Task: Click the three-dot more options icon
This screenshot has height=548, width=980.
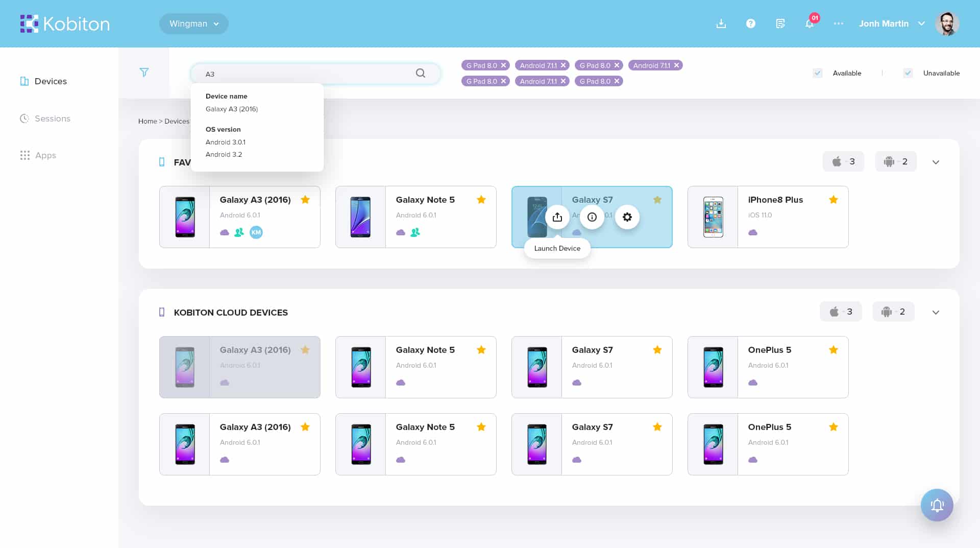Action: [838, 23]
